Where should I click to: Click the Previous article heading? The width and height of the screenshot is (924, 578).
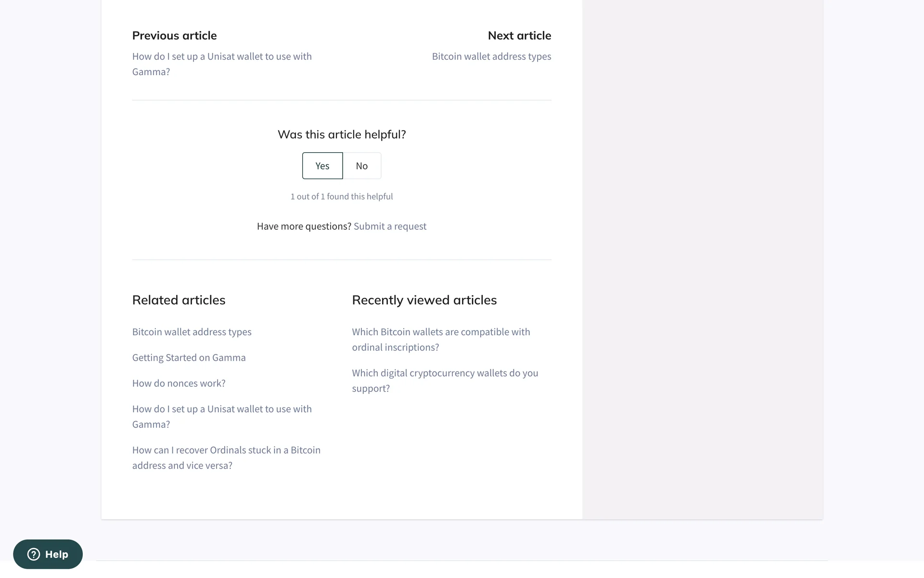click(174, 36)
